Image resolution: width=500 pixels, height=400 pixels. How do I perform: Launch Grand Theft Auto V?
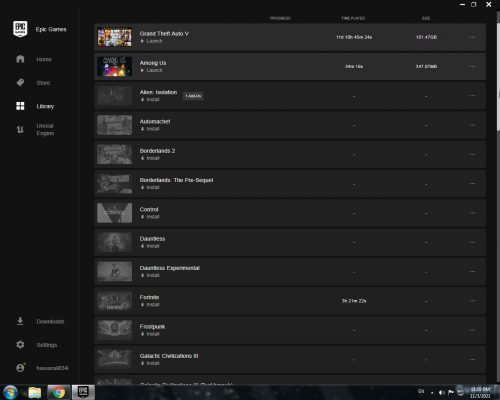[x=152, y=41]
